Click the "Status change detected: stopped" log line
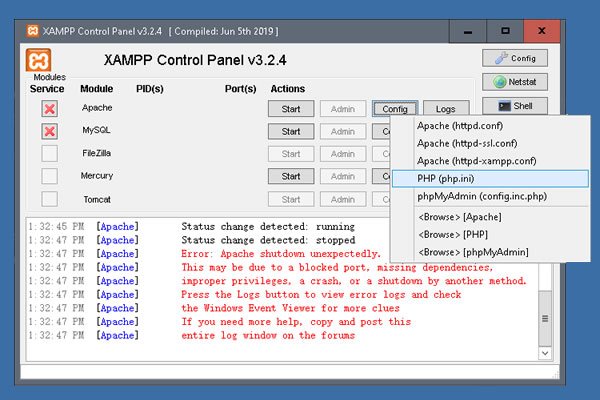 tap(268, 240)
